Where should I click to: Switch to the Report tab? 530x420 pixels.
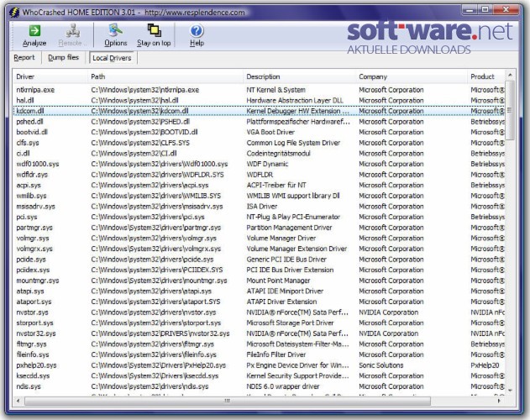[24, 57]
